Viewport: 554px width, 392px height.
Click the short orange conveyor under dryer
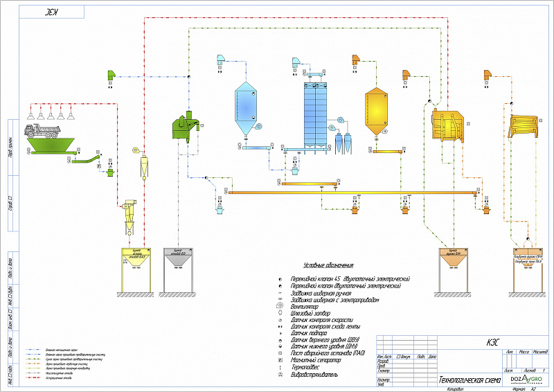[x=310, y=184]
